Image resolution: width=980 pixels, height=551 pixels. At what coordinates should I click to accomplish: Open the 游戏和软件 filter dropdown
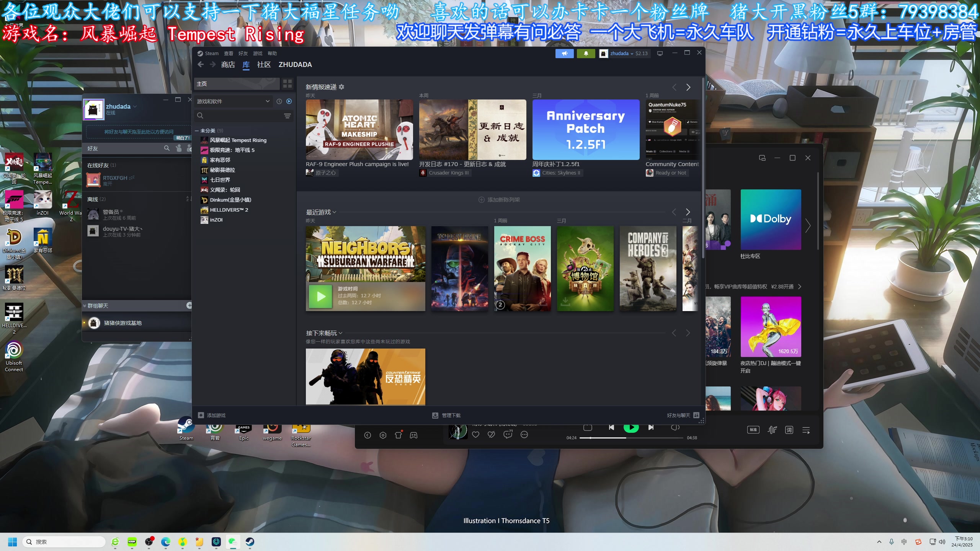pos(233,101)
